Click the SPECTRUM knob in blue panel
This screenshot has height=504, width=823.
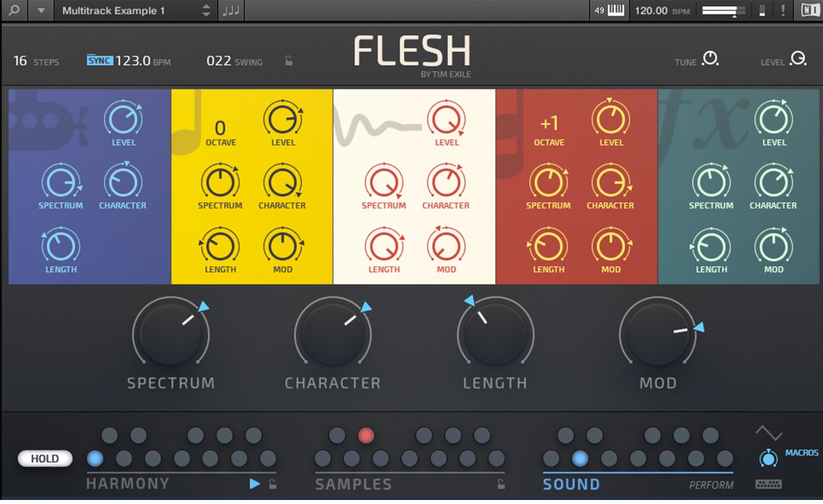(61, 182)
